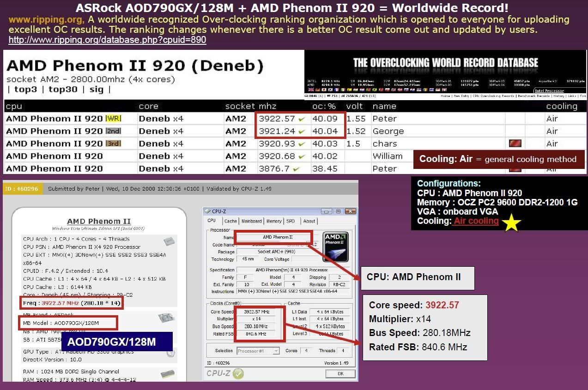Screen dimensions: 588x390
Task: Open the Memory tab in CPU-Z
Action: click(274, 221)
